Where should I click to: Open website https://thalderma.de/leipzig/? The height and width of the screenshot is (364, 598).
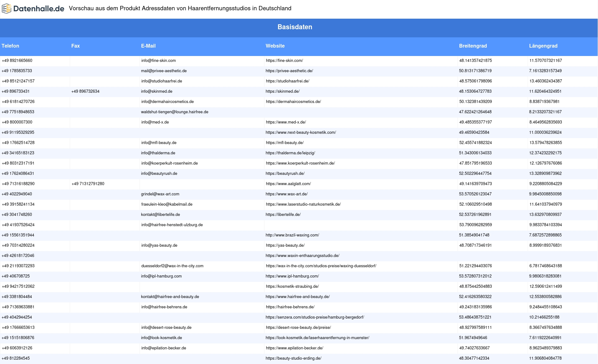[x=290, y=153]
